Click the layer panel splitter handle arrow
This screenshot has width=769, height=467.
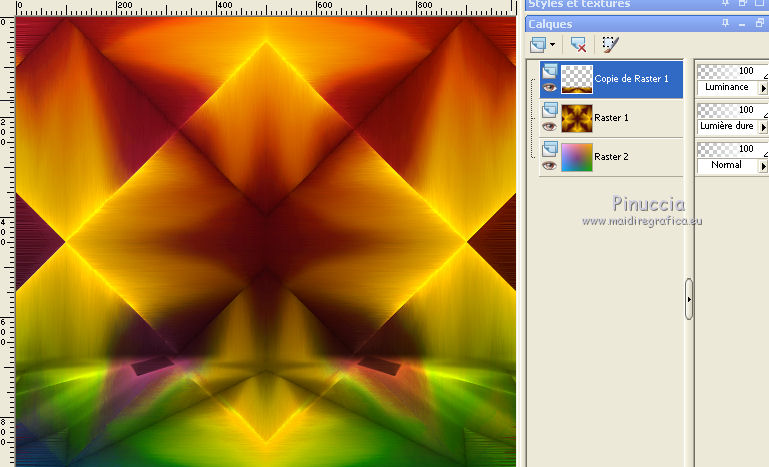point(689,299)
